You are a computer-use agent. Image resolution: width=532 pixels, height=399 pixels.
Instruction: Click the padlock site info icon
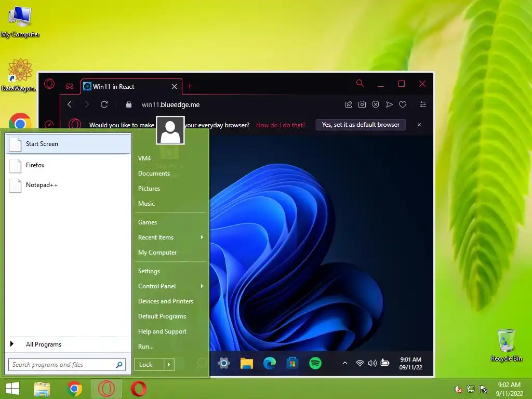click(x=129, y=104)
